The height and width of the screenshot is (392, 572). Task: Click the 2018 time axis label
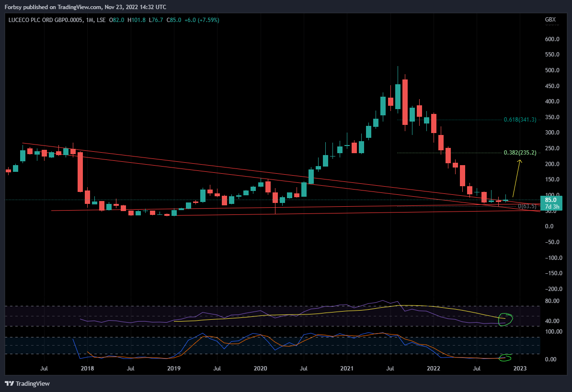click(87, 369)
